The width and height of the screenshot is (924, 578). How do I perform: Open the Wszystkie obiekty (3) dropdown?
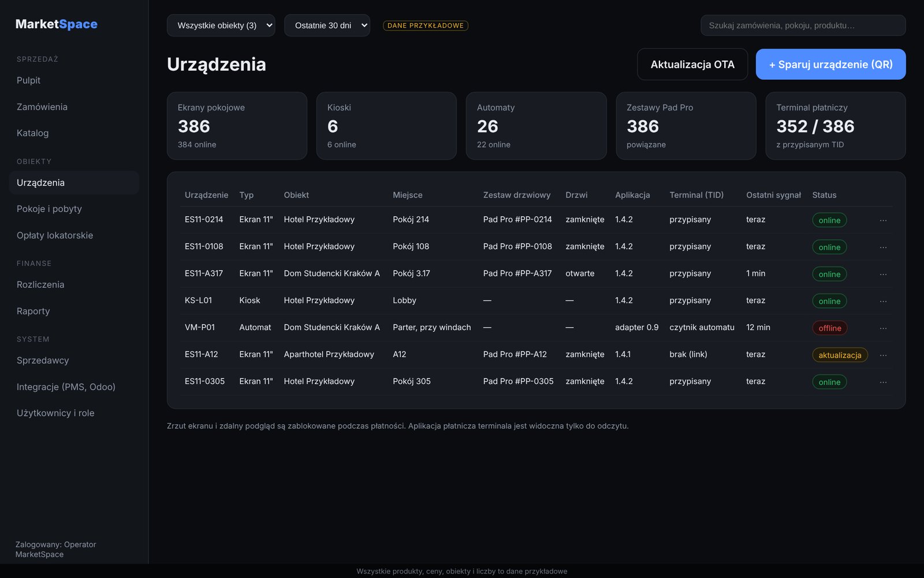221,25
